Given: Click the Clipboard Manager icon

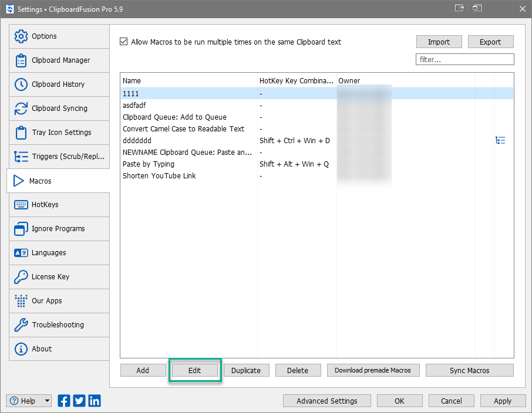Looking at the screenshot, I should (x=21, y=60).
